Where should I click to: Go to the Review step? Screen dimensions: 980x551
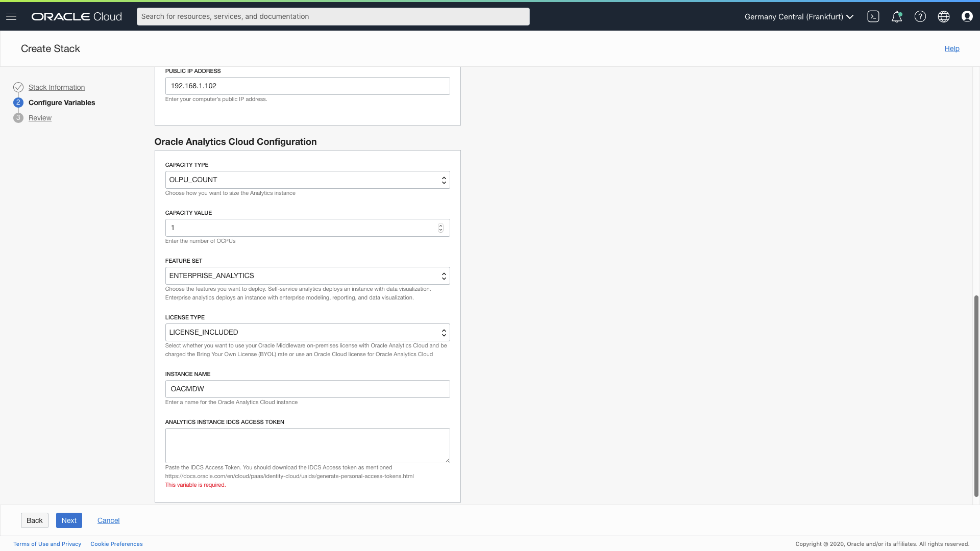tap(40, 118)
